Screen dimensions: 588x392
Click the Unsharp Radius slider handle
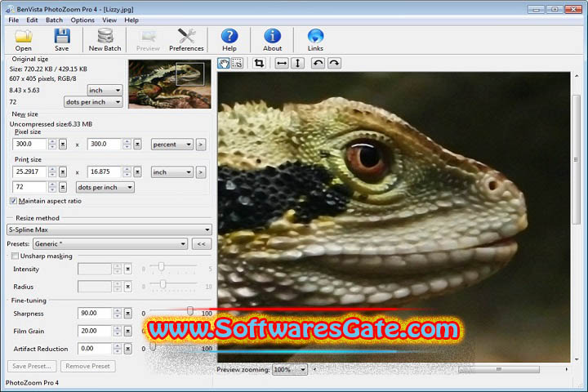click(163, 284)
